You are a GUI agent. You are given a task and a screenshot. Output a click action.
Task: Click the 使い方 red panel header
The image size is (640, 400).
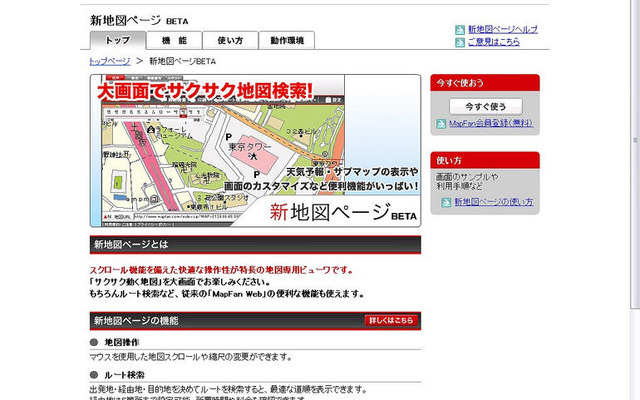point(485,160)
